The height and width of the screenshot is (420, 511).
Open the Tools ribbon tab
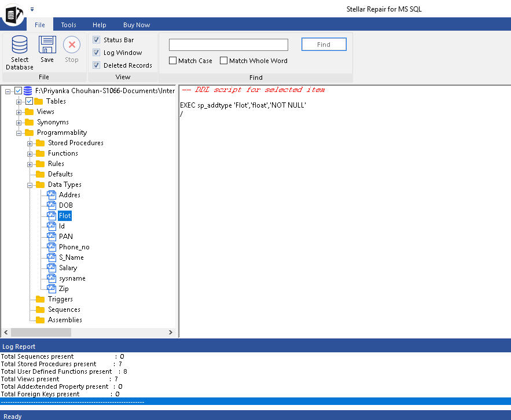tap(68, 25)
